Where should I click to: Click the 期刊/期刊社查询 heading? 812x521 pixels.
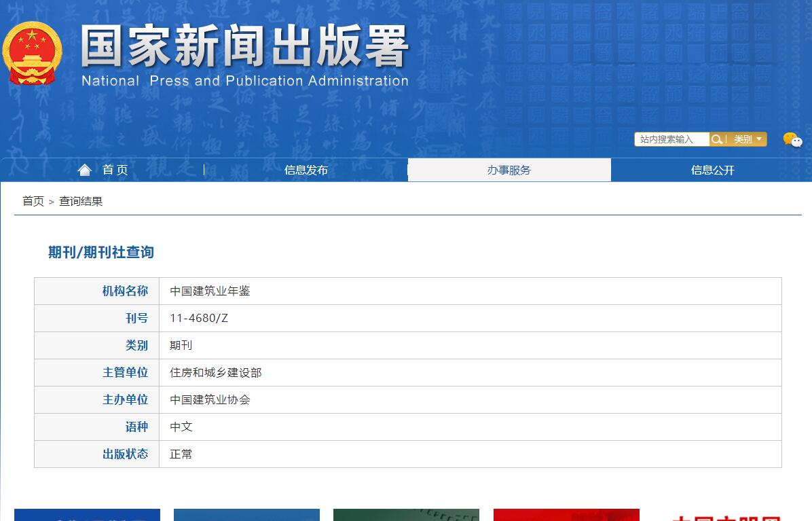pyautogui.click(x=100, y=252)
